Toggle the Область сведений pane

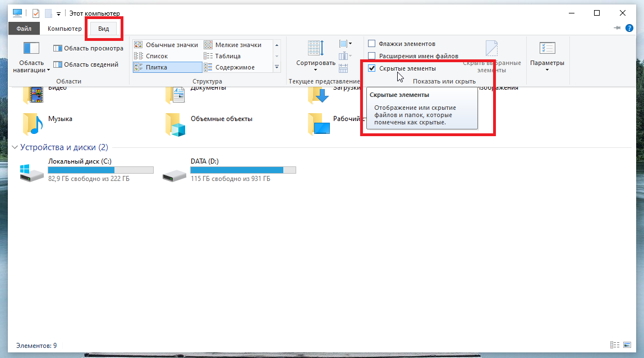click(x=86, y=64)
